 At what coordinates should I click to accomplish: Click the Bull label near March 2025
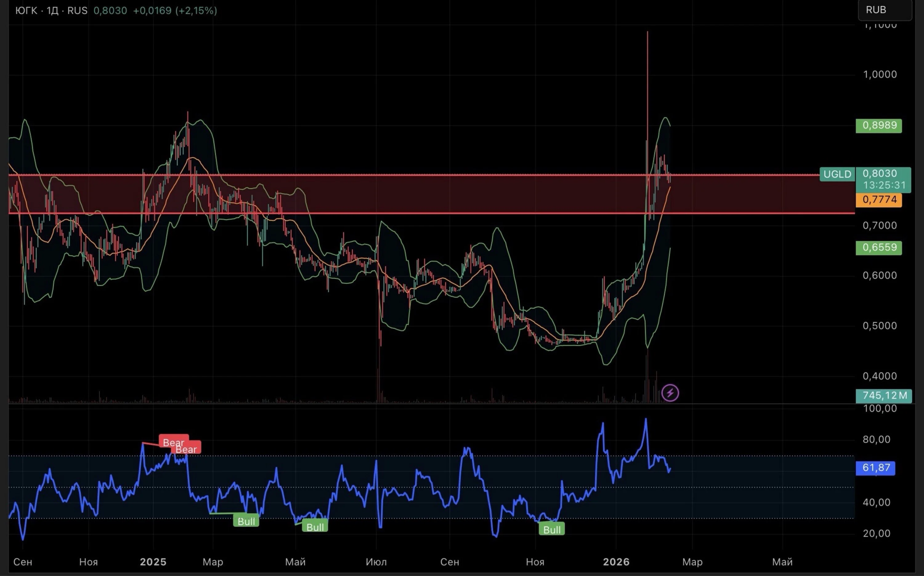click(x=246, y=521)
